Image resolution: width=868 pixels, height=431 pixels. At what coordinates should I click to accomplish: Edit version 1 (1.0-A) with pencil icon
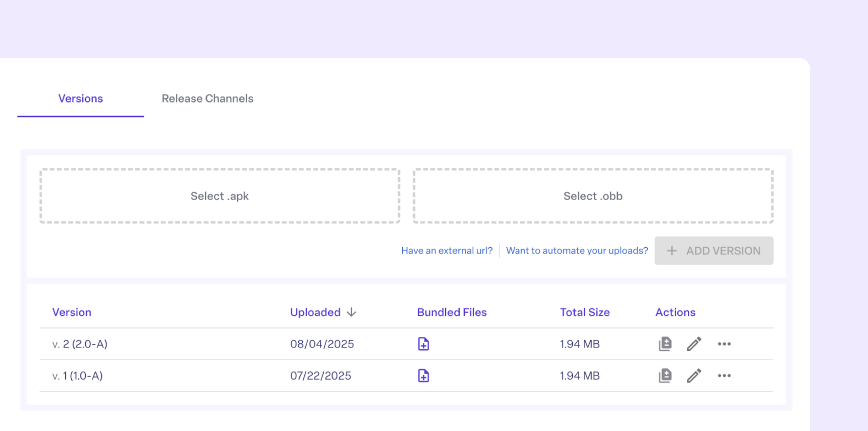point(694,375)
